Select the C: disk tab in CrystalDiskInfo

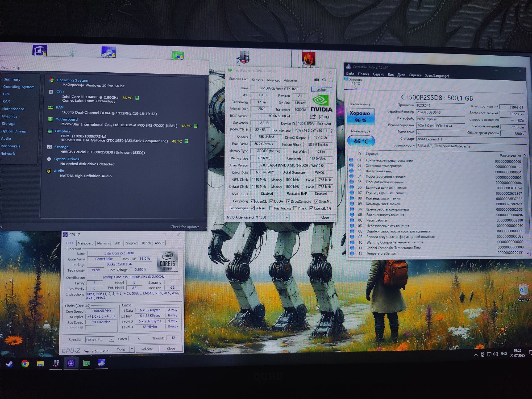click(355, 83)
